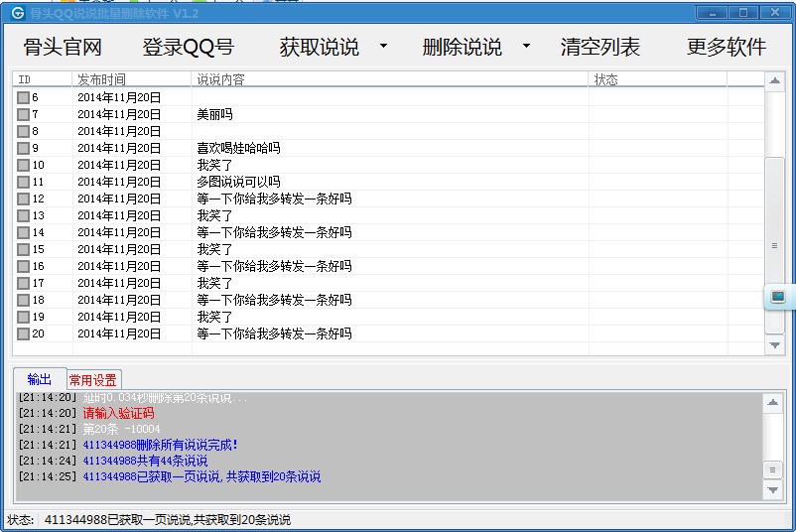Expand the dropdown arrow beside 获取说说
The height and width of the screenshot is (532, 796).
coord(383,46)
